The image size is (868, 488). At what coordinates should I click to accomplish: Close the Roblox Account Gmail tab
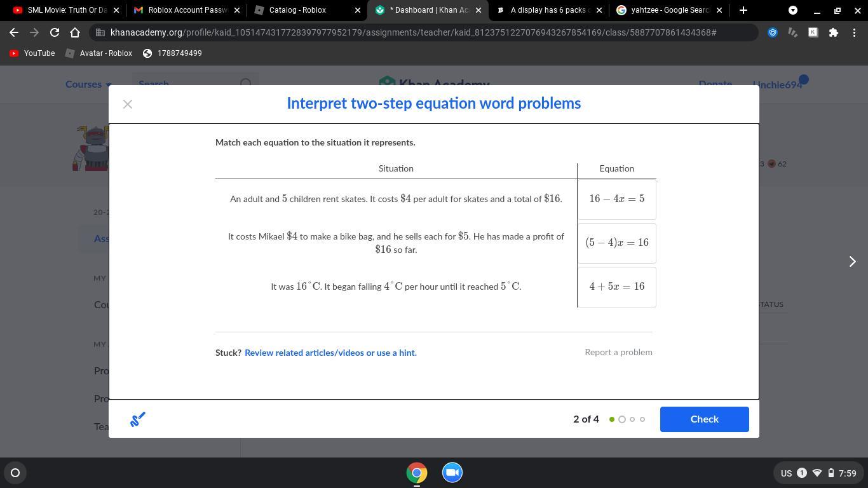click(236, 10)
